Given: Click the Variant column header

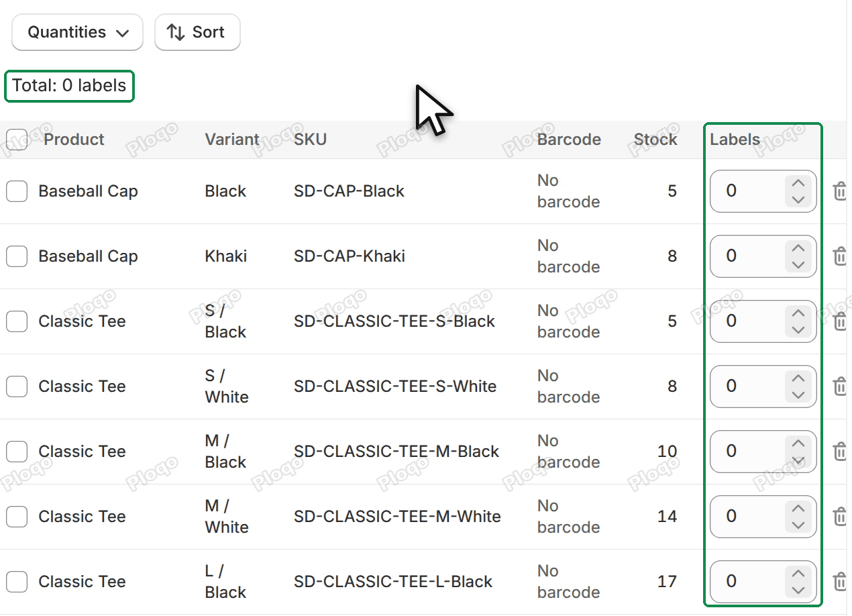Looking at the screenshot, I should pos(232,140).
